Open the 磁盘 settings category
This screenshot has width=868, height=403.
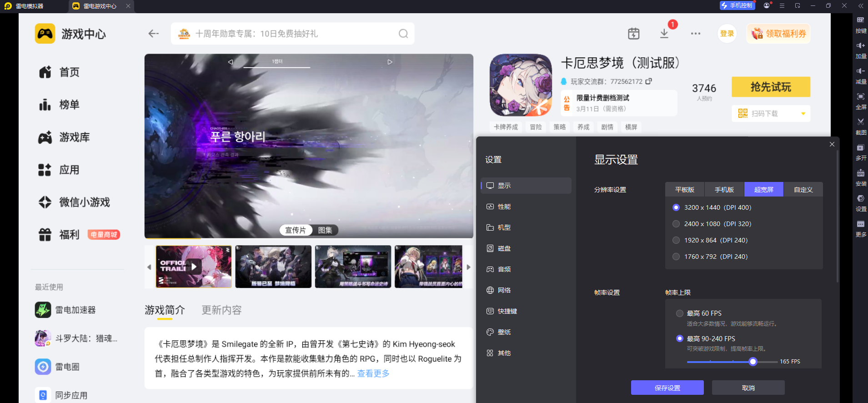(526, 248)
